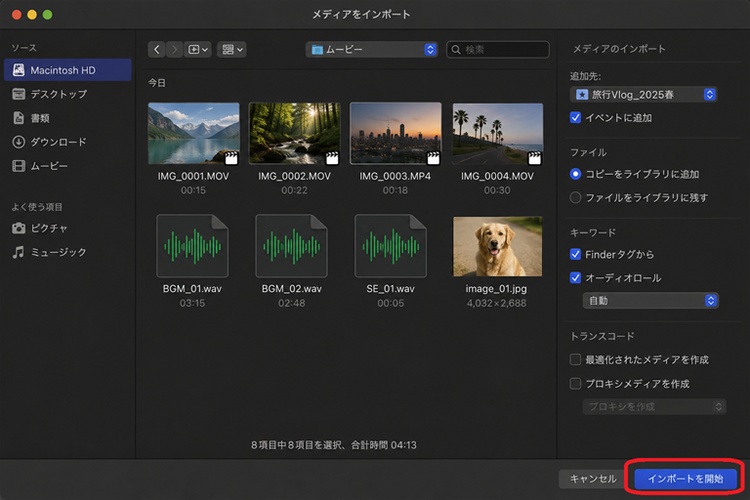Click the インポートを開始 button

coord(685,478)
